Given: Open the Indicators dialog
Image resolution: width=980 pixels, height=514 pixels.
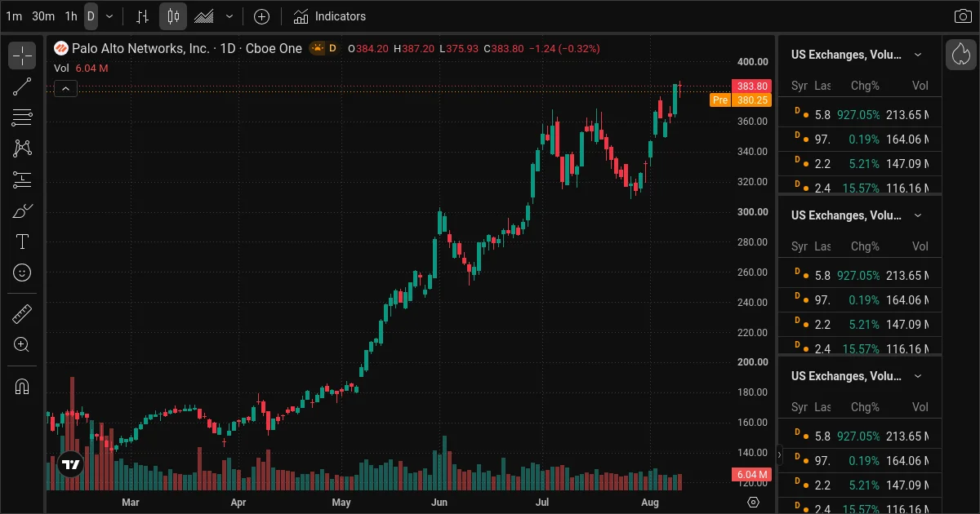Looking at the screenshot, I should pos(330,16).
